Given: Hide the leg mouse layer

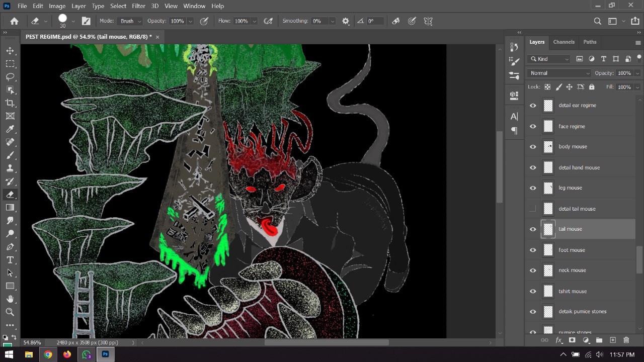Looking at the screenshot, I should point(533,188).
